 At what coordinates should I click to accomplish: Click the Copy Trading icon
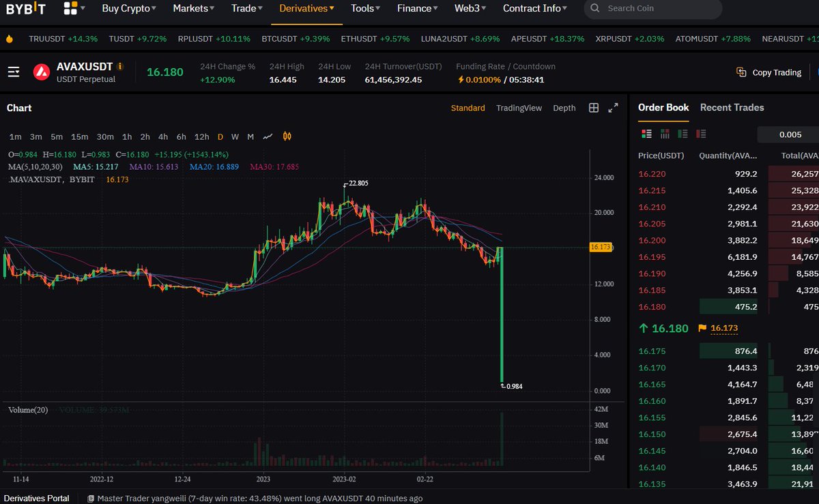741,72
